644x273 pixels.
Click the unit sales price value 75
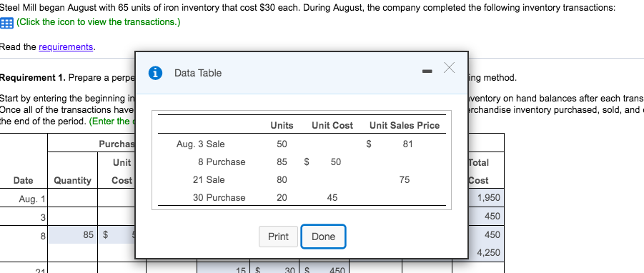pos(405,180)
